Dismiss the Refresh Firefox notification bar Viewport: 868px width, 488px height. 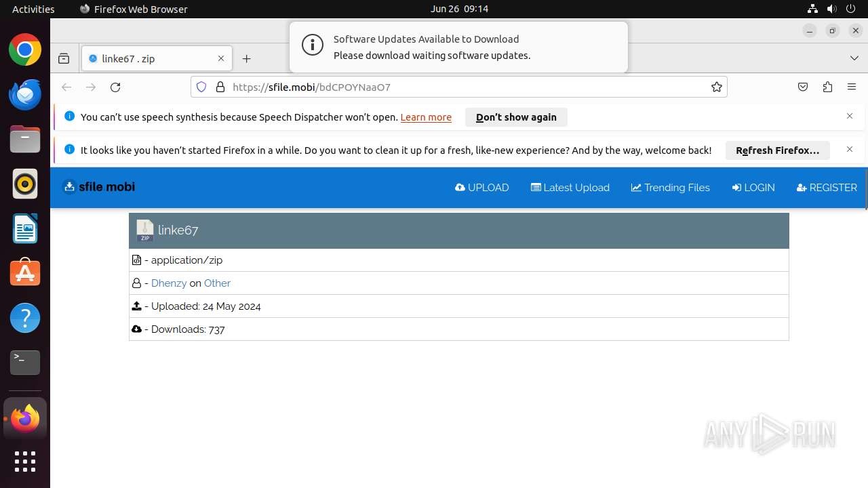point(850,149)
